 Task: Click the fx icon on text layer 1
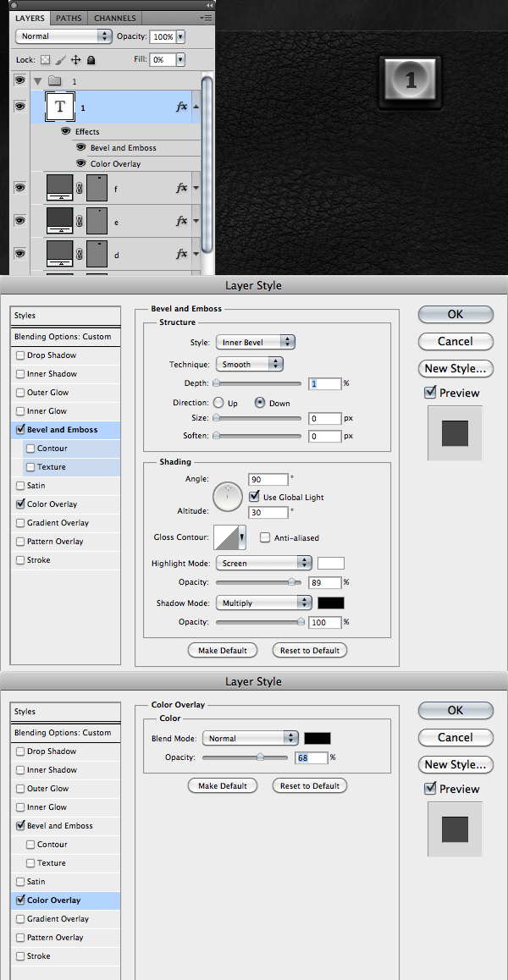181,107
